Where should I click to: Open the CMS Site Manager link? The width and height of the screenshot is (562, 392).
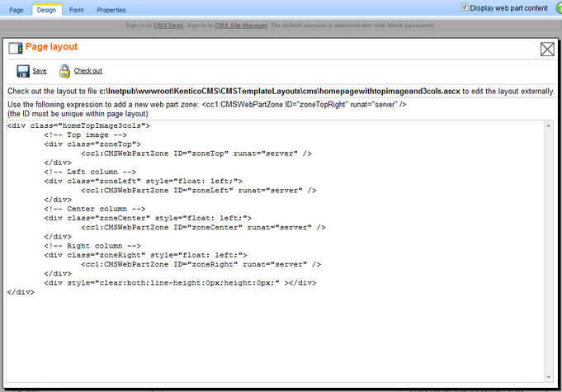coord(241,26)
